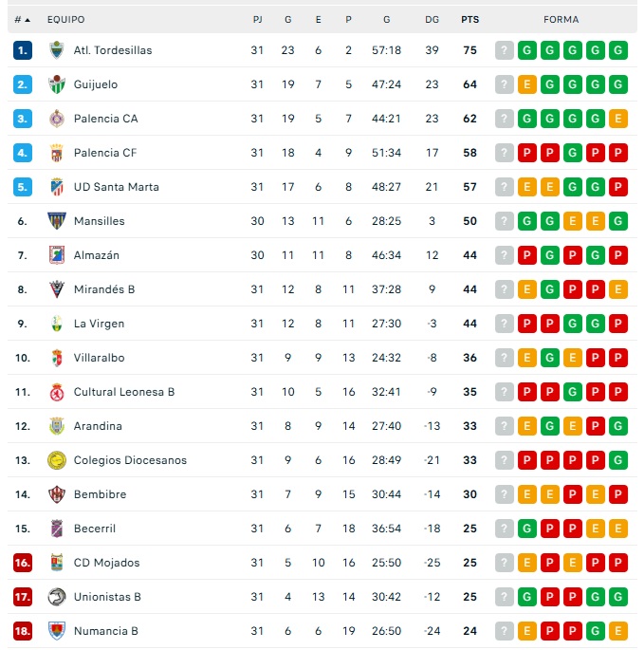Click the Guijuelo club badge icon

pyautogui.click(x=57, y=84)
